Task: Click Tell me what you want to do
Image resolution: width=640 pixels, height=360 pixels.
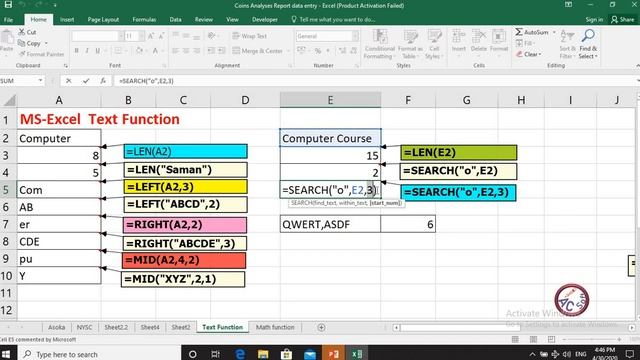Action: point(333,20)
